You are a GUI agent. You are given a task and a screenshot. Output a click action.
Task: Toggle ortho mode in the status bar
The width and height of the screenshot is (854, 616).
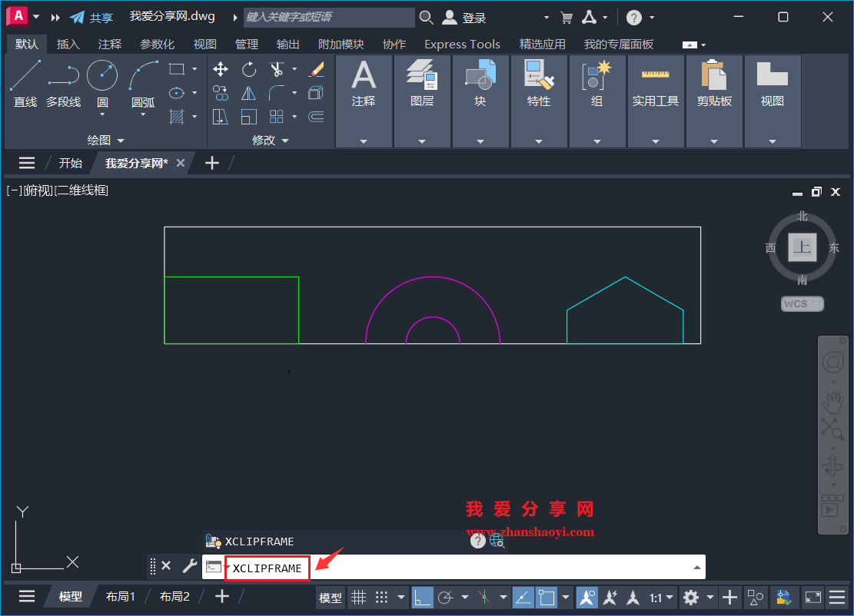click(x=423, y=597)
